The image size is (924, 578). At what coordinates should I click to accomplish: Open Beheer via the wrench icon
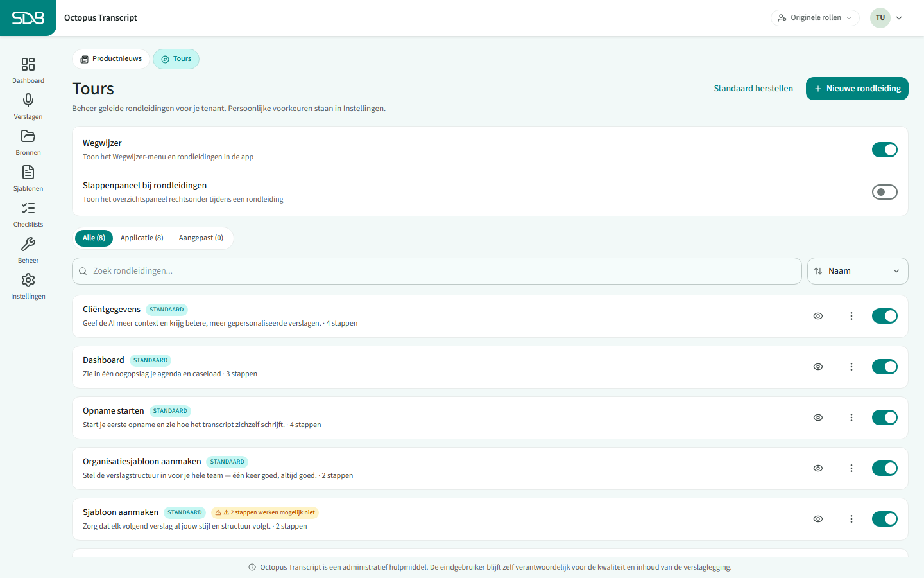click(28, 244)
